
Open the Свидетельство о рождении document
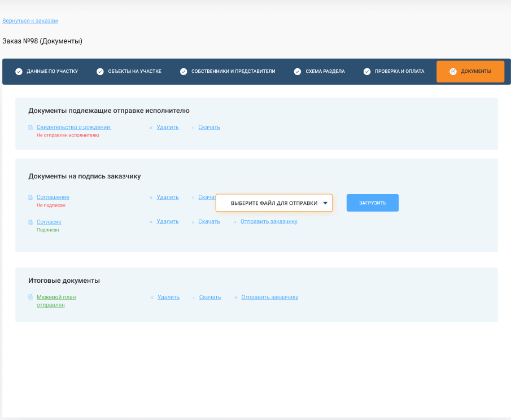pos(74,127)
